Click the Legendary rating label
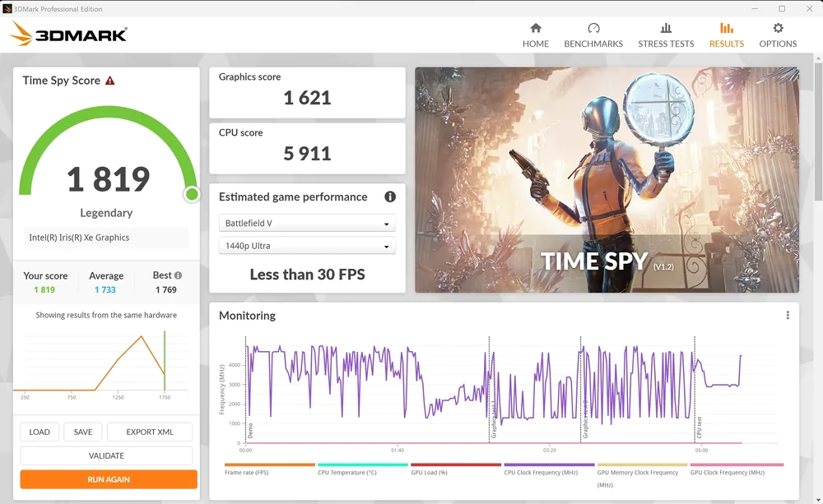 click(106, 213)
